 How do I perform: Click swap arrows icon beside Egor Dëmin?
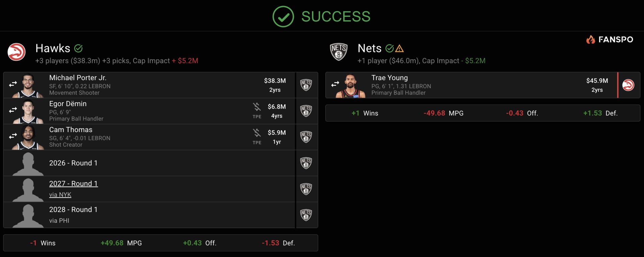click(x=13, y=110)
